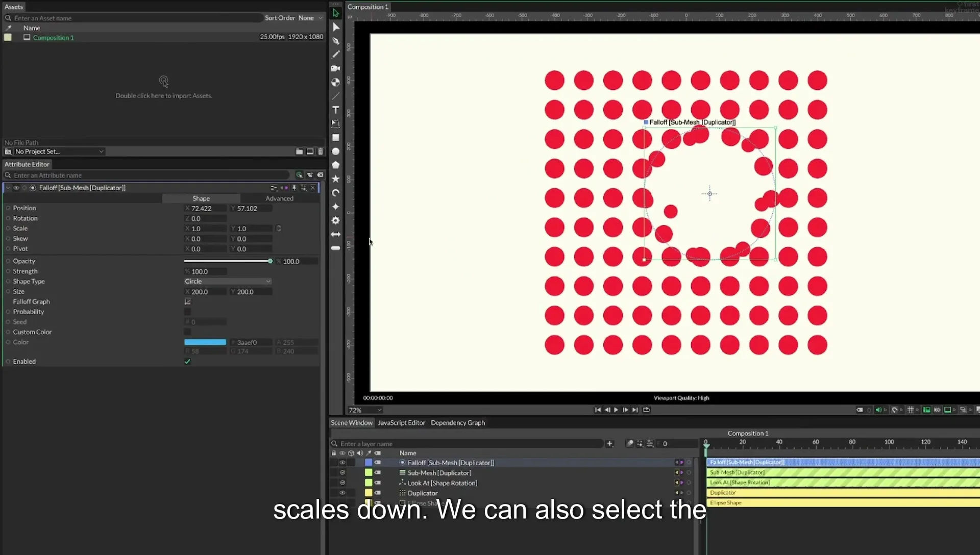980x555 pixels.
Task: Toggle the Probability checkbox
Action: click(x=187, y=312)
